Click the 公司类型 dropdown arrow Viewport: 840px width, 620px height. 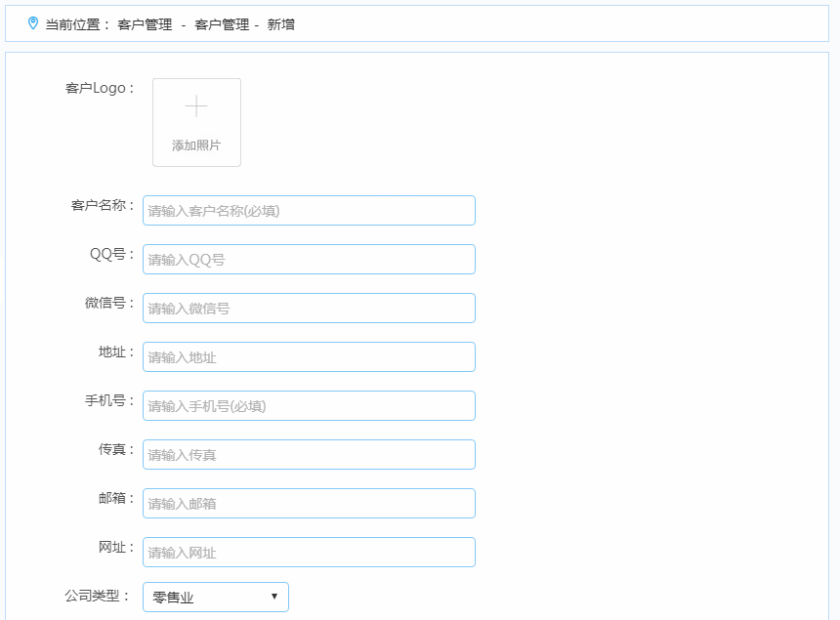tap(274, 597)
